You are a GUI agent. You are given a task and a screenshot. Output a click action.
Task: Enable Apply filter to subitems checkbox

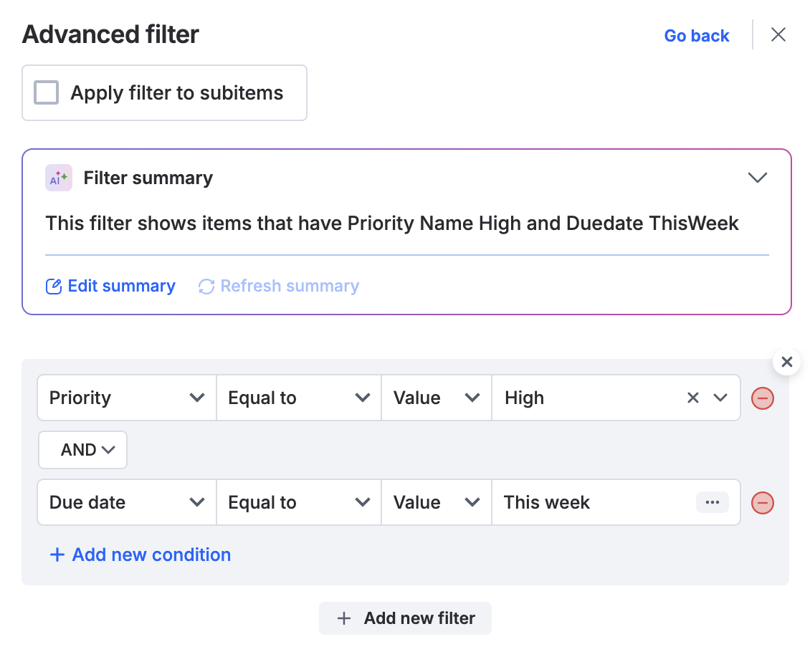click(47, 93)
